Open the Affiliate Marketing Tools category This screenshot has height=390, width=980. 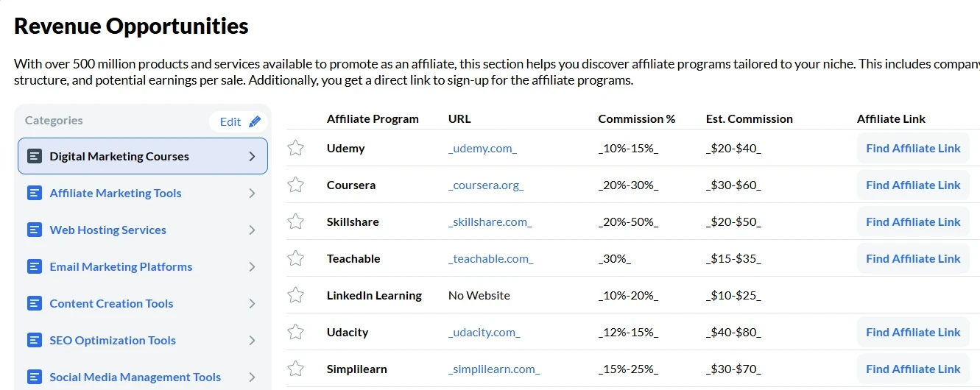click(116, 193)
